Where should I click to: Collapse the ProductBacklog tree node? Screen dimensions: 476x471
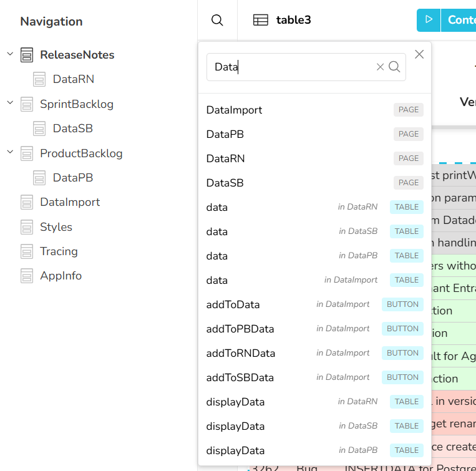click(10, 153)
